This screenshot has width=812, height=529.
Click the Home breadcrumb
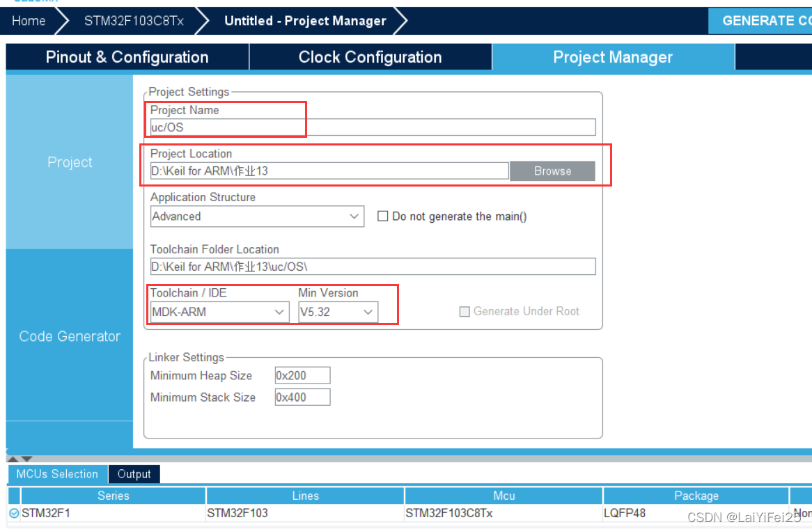coord(29,21)
